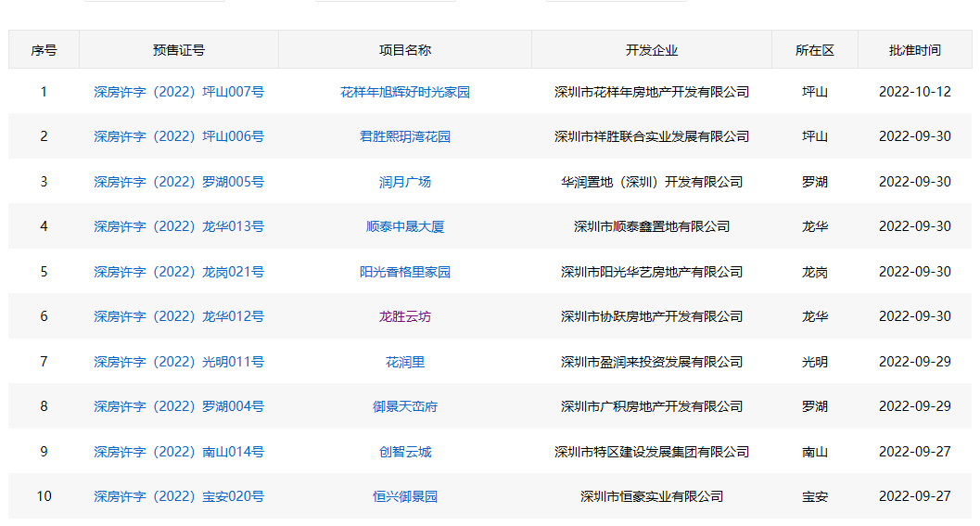
Task: Open project link 御景天峦府
Action: pyautogui.click(x=405, y=406)
